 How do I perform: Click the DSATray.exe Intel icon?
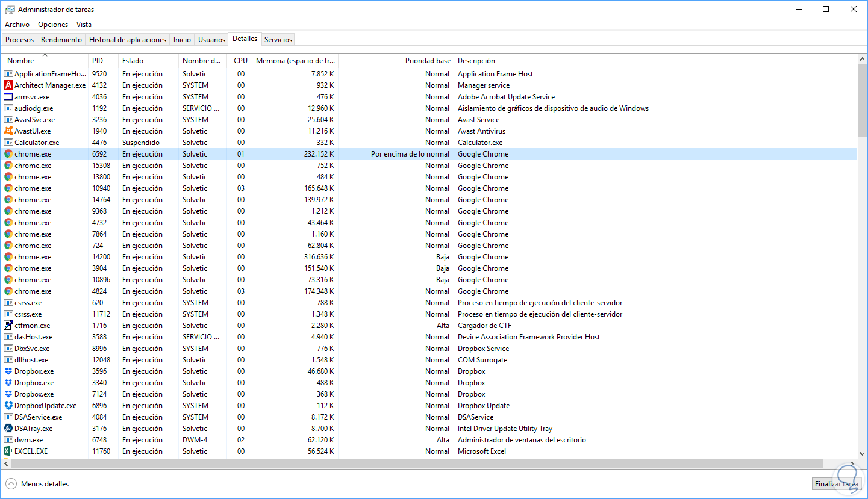pos(8,429)
